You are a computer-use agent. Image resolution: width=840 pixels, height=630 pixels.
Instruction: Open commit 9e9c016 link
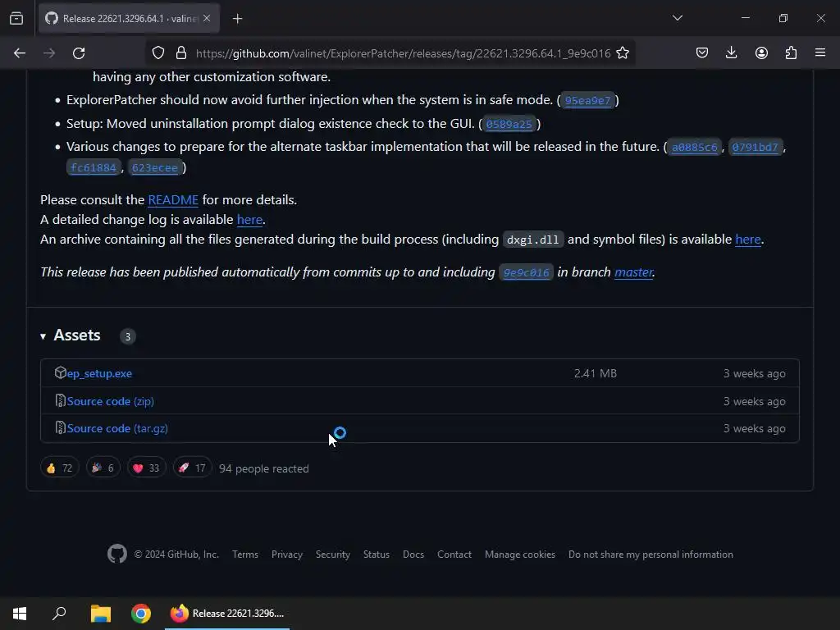coord(526,272)
